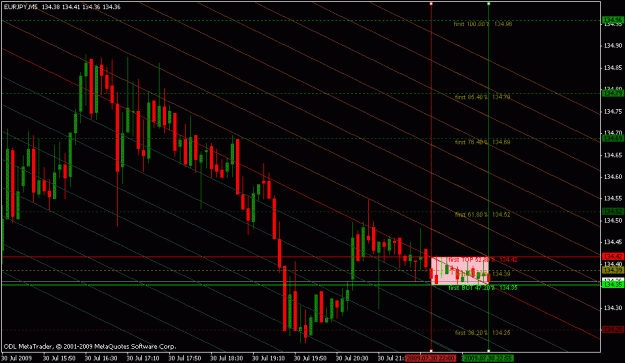Click the ODL MetaTrader copyright text
The width and height of the screenshot is (625, 363).
point(90,347)
